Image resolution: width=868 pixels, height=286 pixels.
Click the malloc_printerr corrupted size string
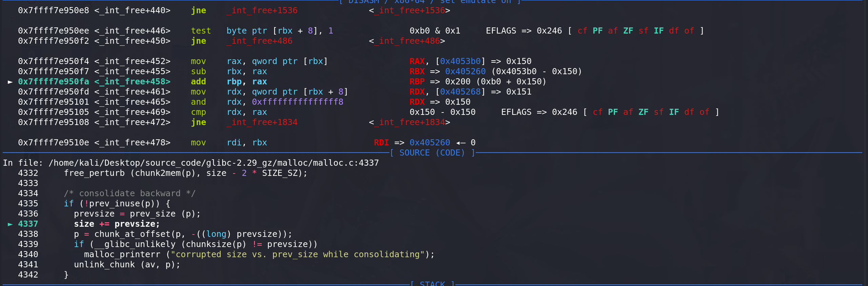[298, 254]
